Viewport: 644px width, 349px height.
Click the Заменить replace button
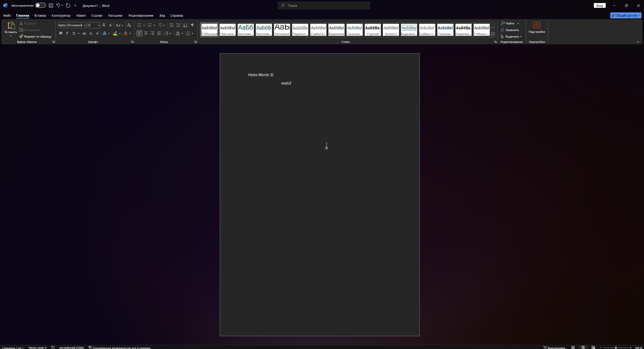[510, 30]
